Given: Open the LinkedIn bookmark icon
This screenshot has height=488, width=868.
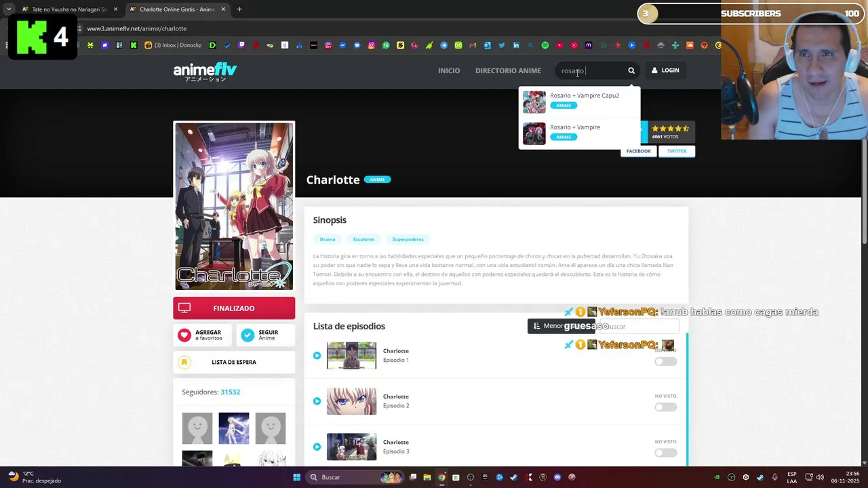Looking at the screenshot, I should click(x=516, y=45).
